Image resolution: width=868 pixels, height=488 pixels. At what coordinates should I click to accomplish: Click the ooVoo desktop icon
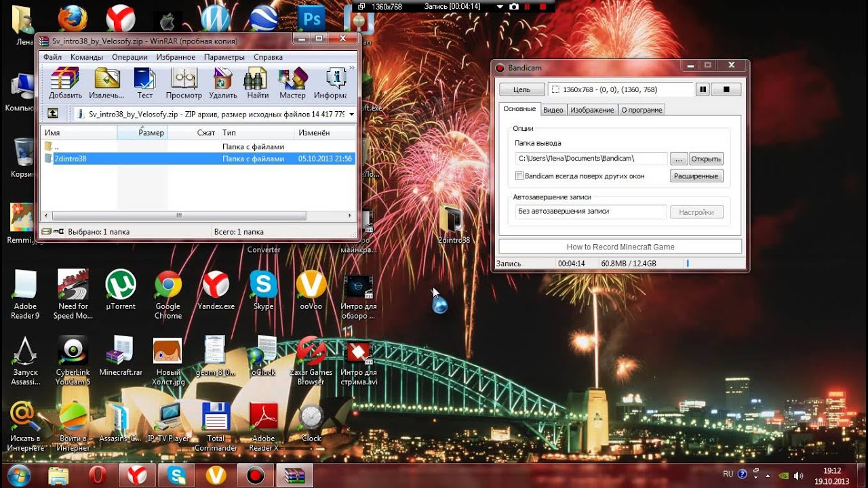311,290
